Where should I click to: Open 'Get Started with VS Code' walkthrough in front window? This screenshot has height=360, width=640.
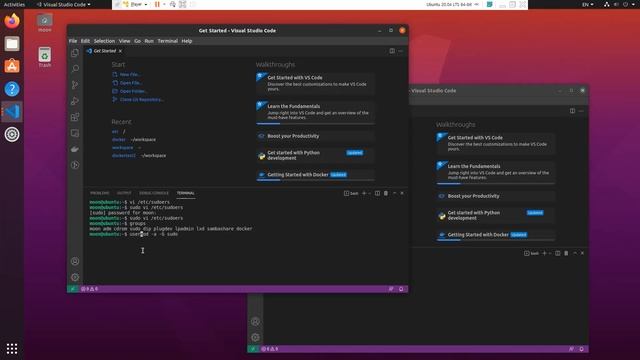(315, 83)
